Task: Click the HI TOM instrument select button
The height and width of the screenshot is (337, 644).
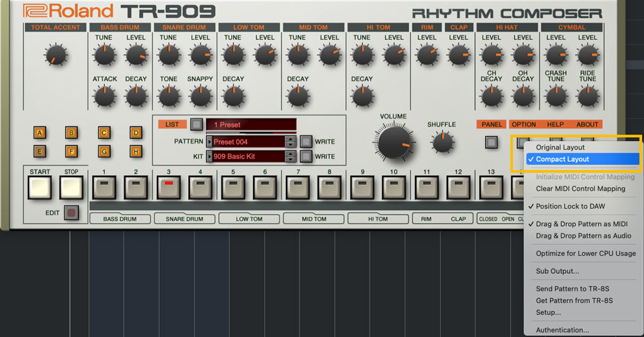Action: click(378, 218)
